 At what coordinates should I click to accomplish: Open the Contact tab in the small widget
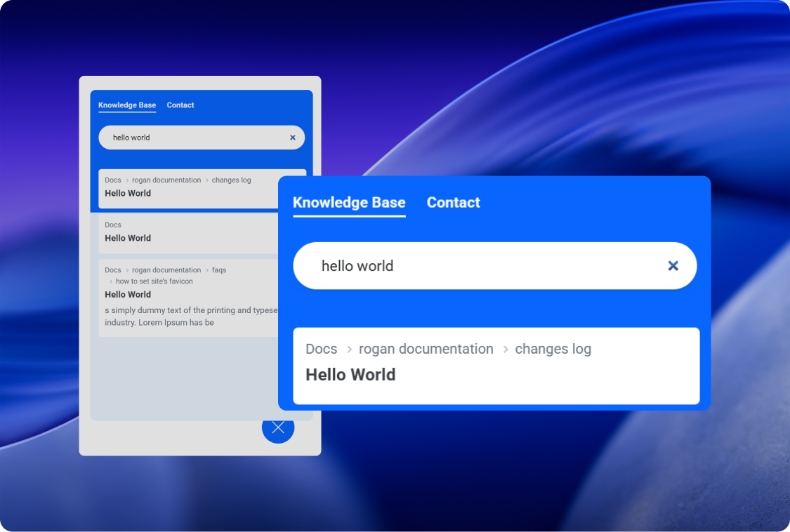click(x=180, y=105)
